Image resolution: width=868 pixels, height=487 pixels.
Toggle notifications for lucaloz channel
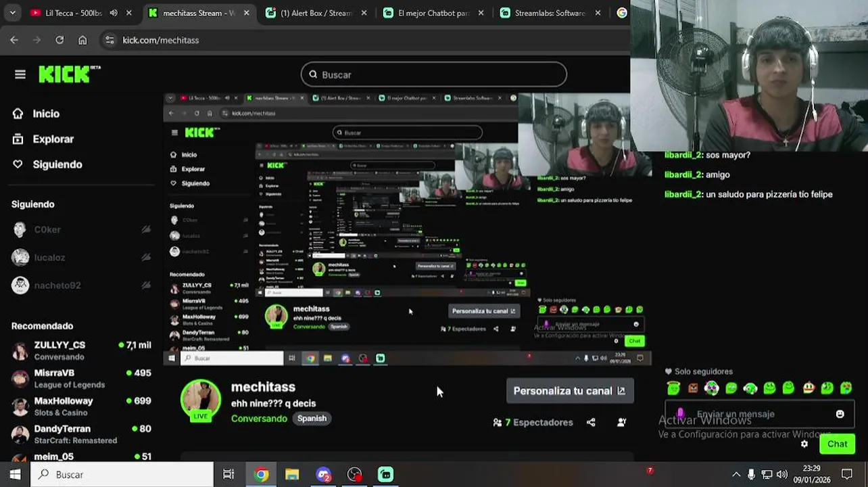pyautogui.click(x=146, y=257)
